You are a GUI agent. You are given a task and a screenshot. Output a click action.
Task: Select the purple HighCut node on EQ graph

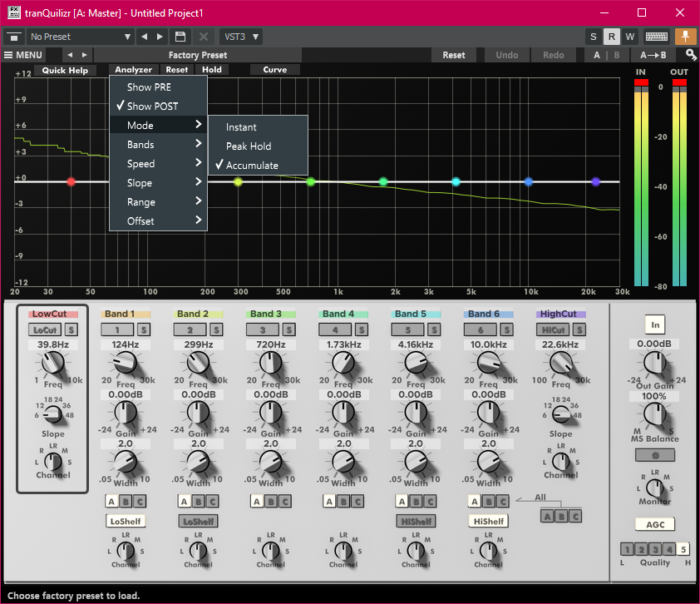tap(595, 182)
